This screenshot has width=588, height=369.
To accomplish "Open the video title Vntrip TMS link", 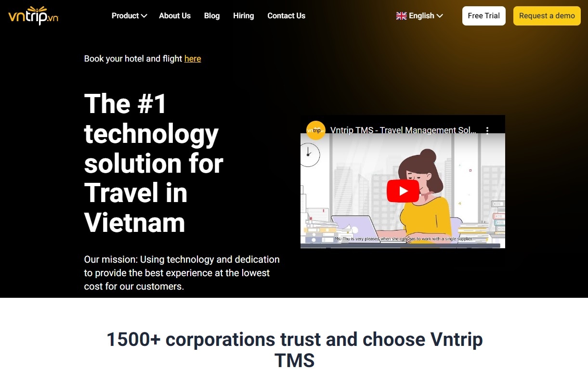I will click(x=404, y=130).
